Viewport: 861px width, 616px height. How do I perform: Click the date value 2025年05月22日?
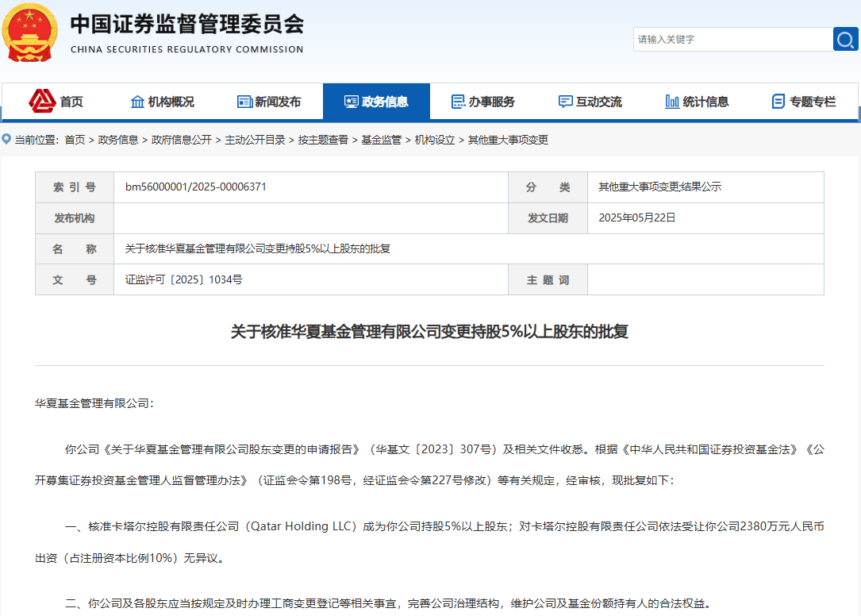637,218
